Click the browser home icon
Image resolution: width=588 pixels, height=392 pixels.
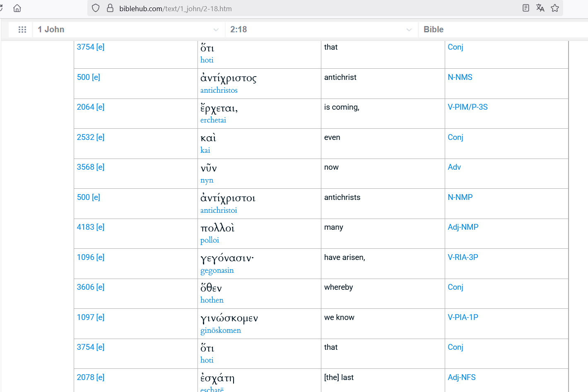coord(17,8)
